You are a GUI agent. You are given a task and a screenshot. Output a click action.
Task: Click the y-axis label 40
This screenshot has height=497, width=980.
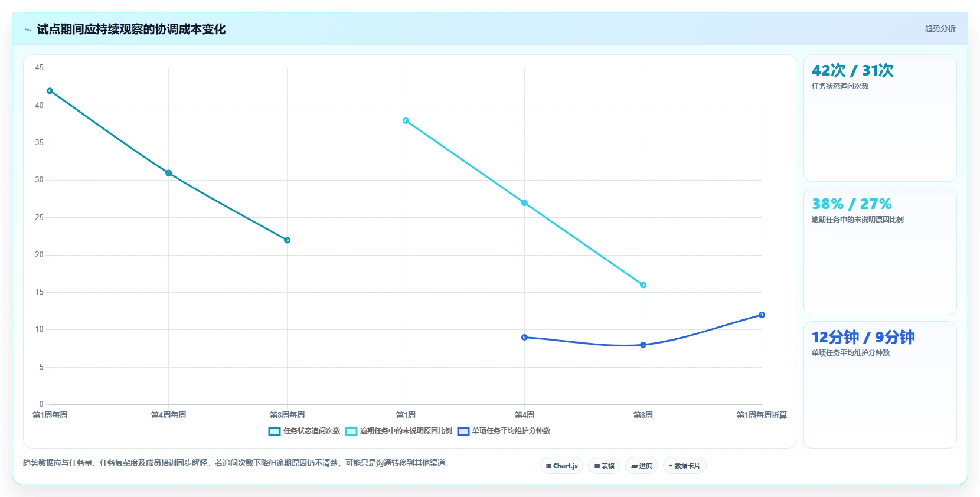pyautogui.click(x=39, y=106)
